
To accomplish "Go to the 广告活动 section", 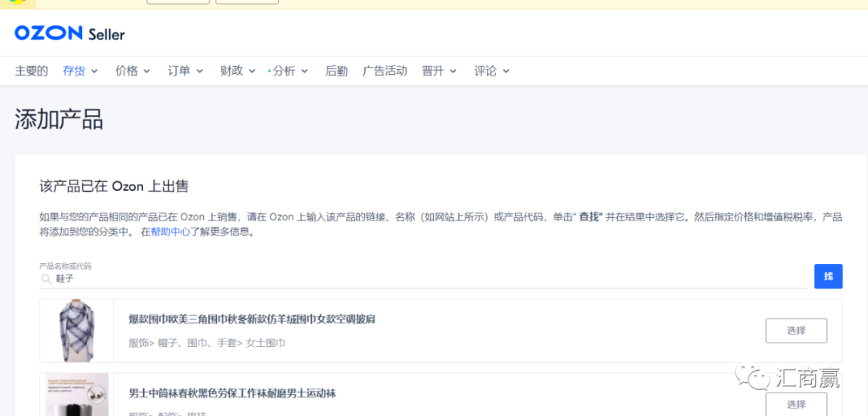I will pyautogui.click(x=385, y=71).
